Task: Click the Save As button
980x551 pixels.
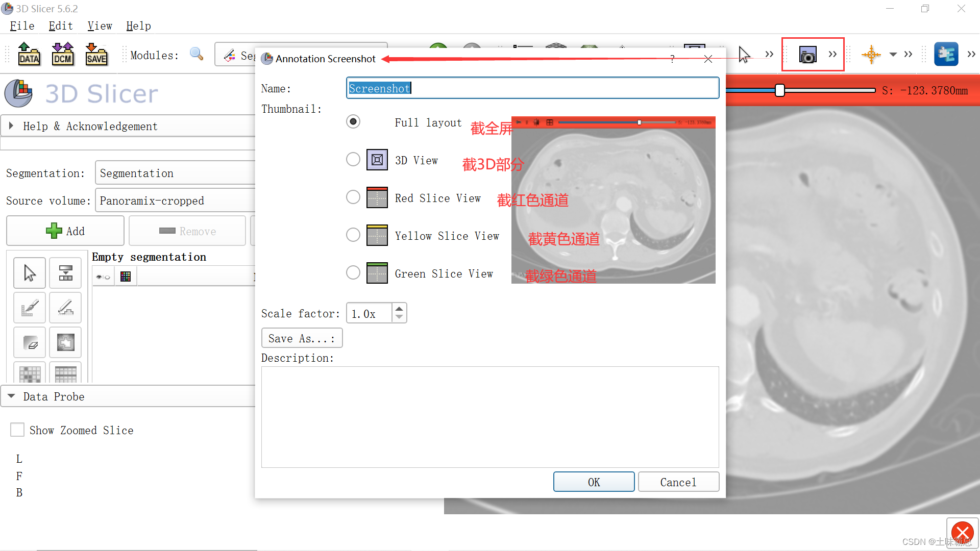Action: pyautogui.click(x=301, y=338)
